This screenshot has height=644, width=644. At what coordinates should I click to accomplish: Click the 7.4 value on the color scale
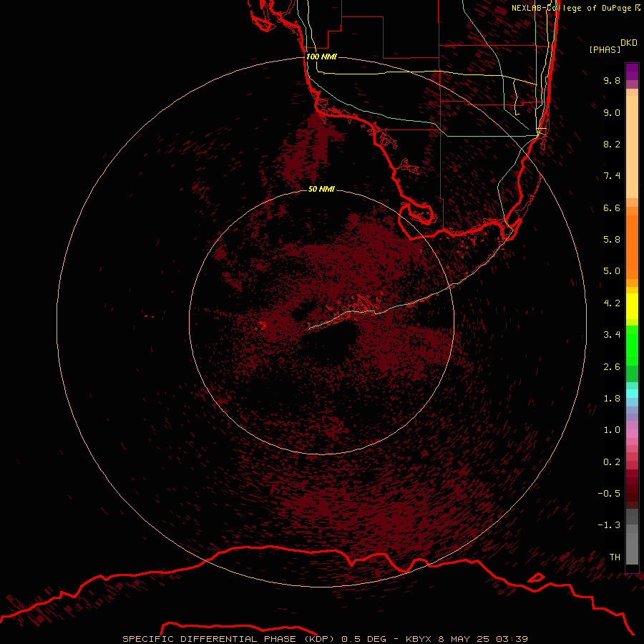612,176
